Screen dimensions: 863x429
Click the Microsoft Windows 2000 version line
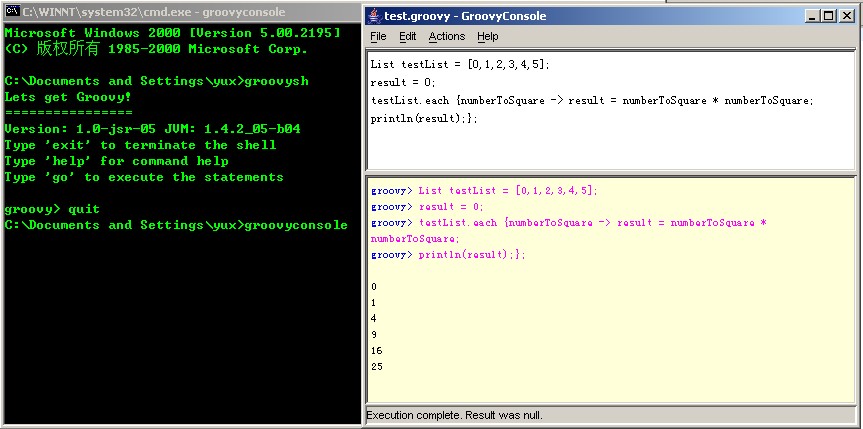[x=172, y=32]
